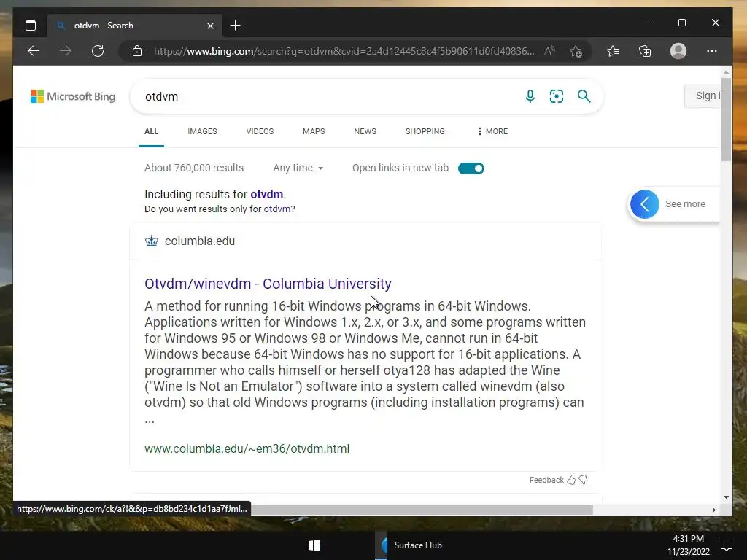
Task: Open visual search camera icon
Action: coord(557,96)
